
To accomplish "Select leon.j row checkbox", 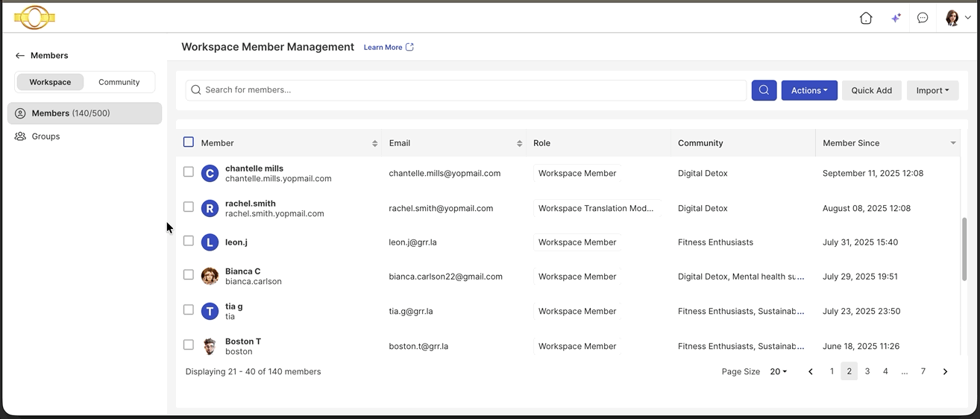I will pos(189,241).
